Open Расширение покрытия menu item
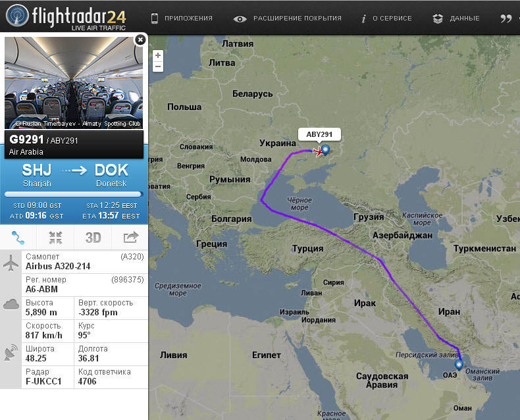520x420 pixels. (287, 18)
